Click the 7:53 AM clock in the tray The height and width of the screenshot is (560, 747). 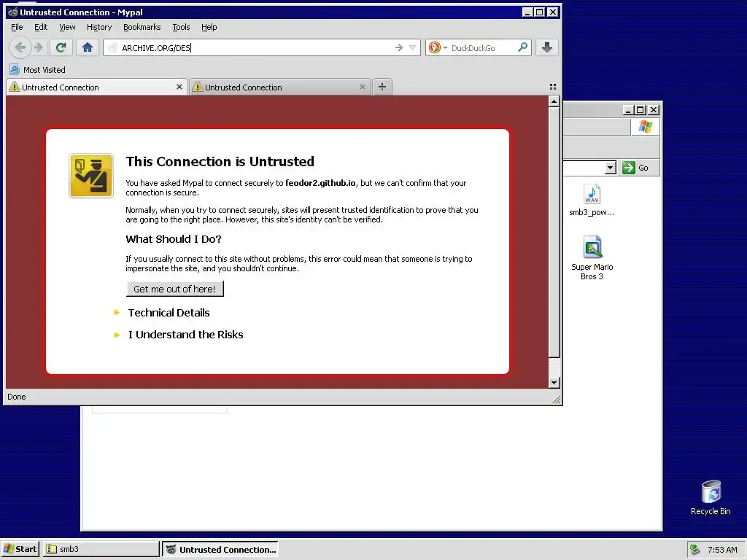click(x=722, y=550)
